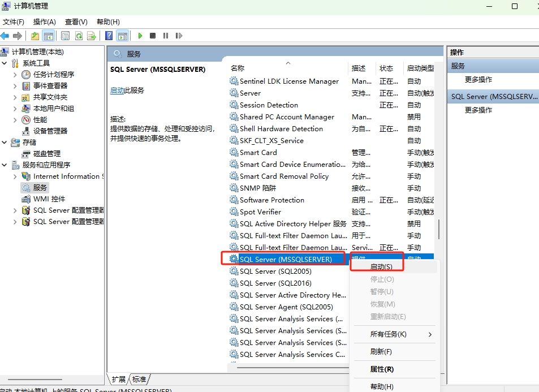This screenshot has height=392, width=539.
Task: Choose 启动(S) in the context menu
Action: tap(394, 267)
